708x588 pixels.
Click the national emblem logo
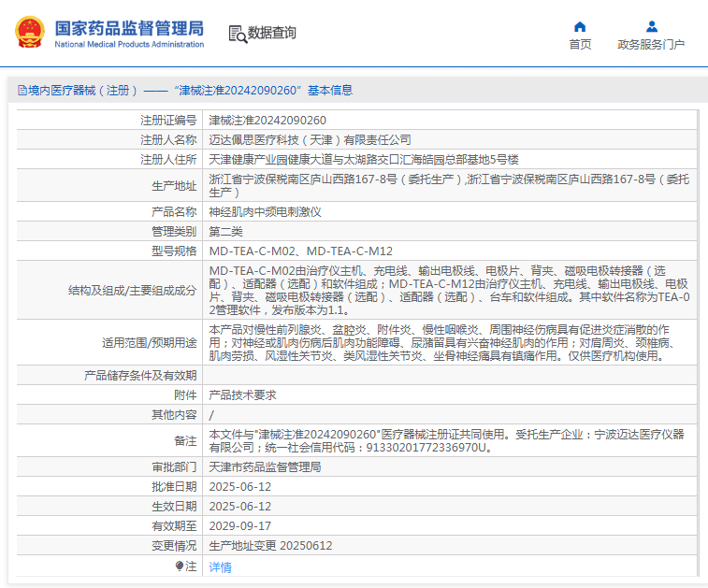28,33
